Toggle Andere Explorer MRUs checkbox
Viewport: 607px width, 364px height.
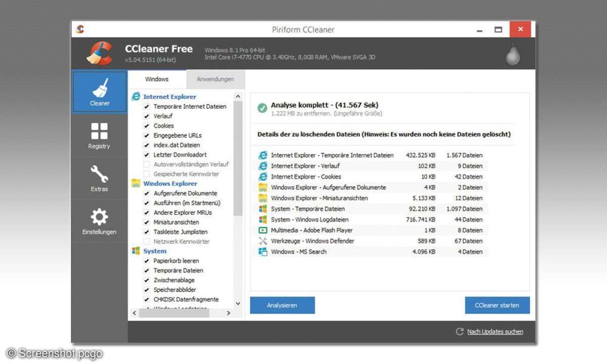147,212
